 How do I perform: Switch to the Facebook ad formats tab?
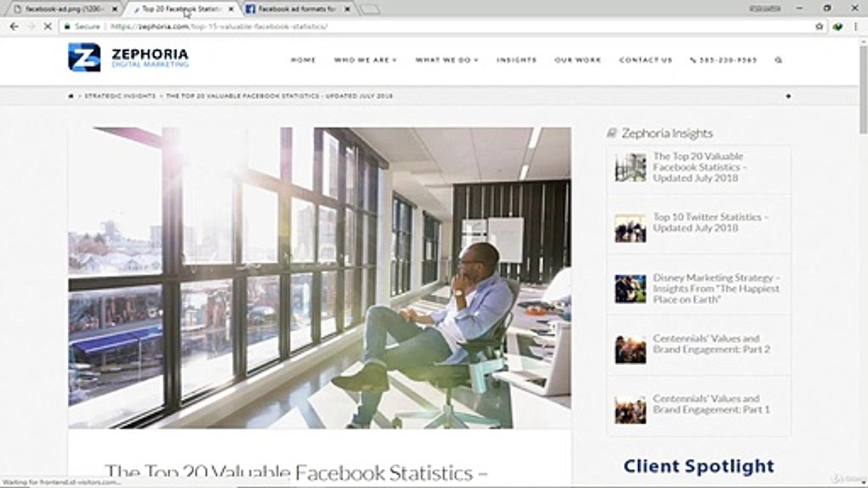pos(298,9)
